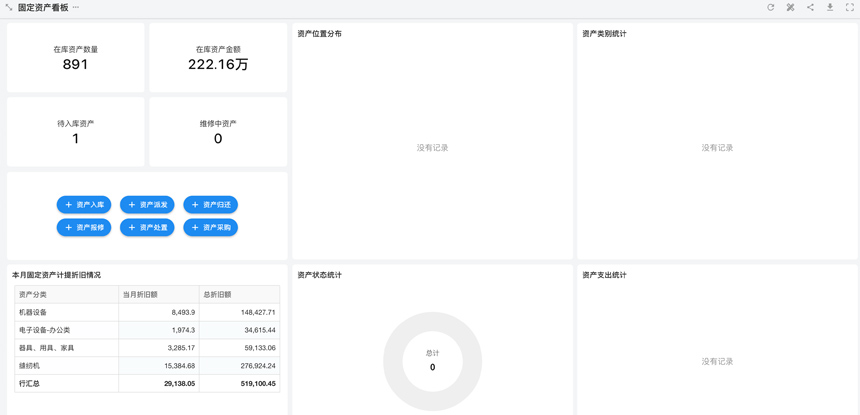Click the 资产归还 button
860x415 pixels.
point(210,205)
